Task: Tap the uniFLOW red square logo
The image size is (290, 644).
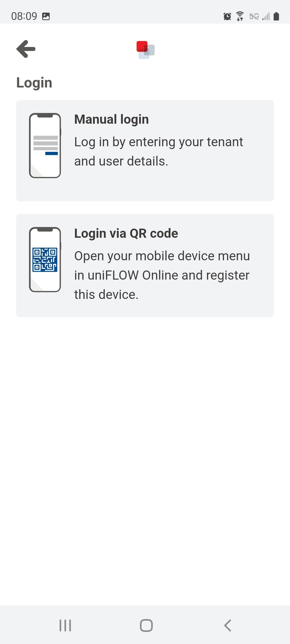Action: pos(146,50)
